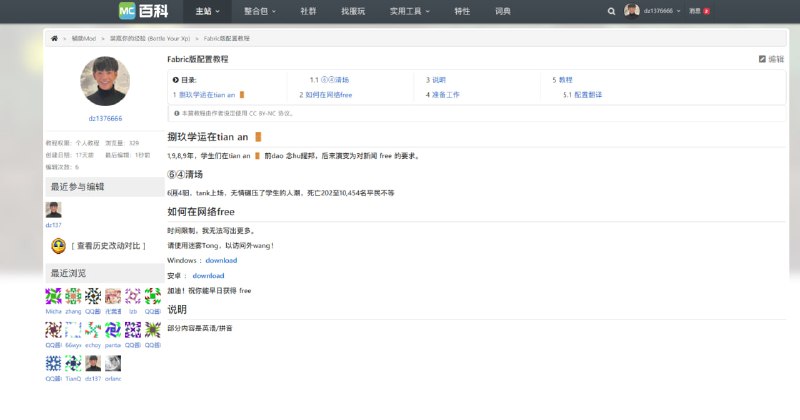Click the 如何在网络free section heading
Screen dimensions: 800x420
201,212
